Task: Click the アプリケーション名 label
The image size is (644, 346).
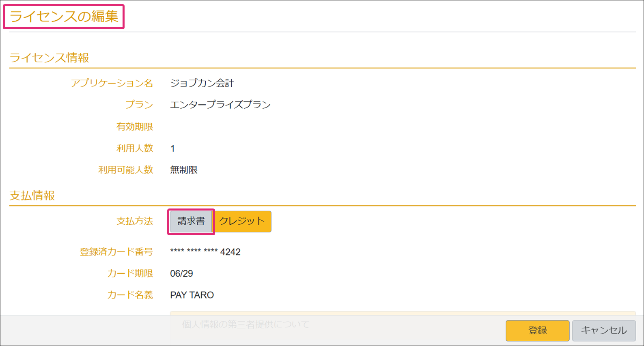Action: (x=112, y=83)
